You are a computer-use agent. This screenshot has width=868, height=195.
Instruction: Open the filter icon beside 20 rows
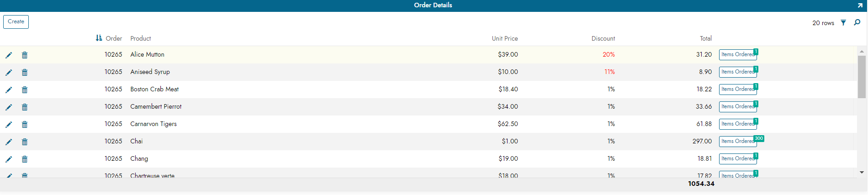click(843, 23)
